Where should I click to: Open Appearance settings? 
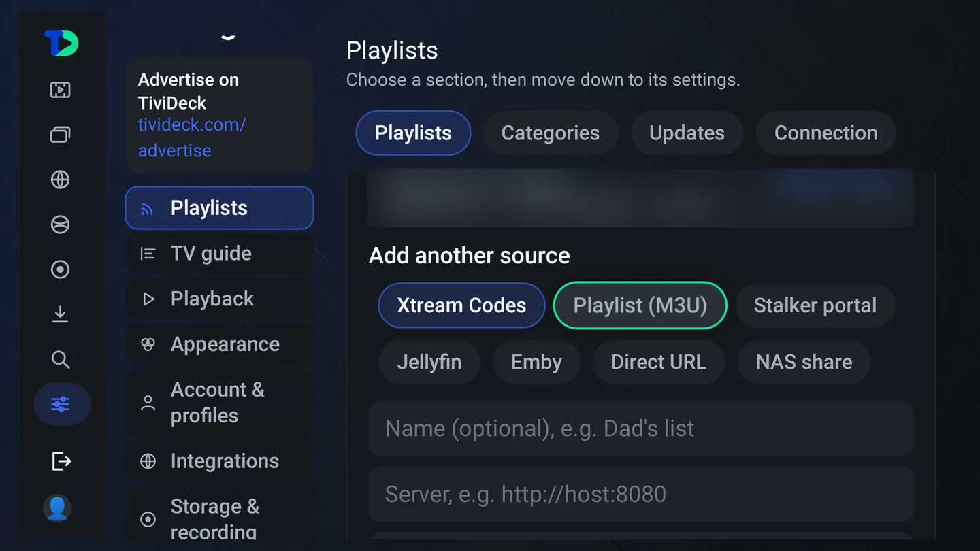219,344
